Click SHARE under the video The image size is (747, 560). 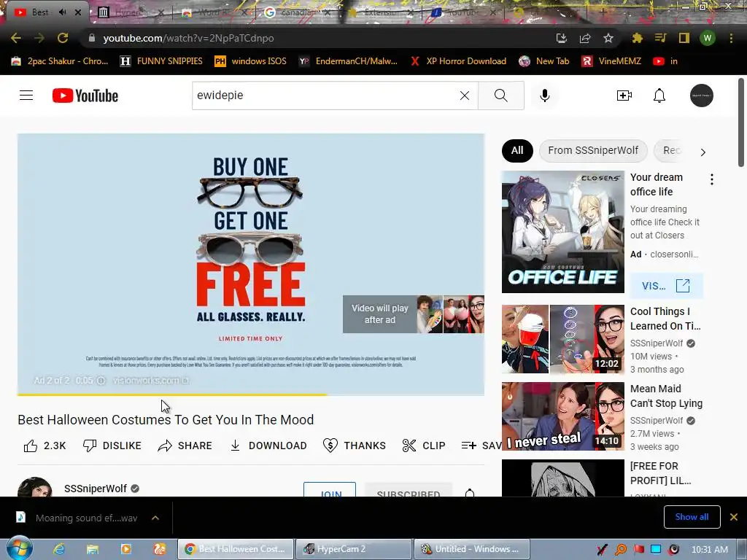(185, 446)
